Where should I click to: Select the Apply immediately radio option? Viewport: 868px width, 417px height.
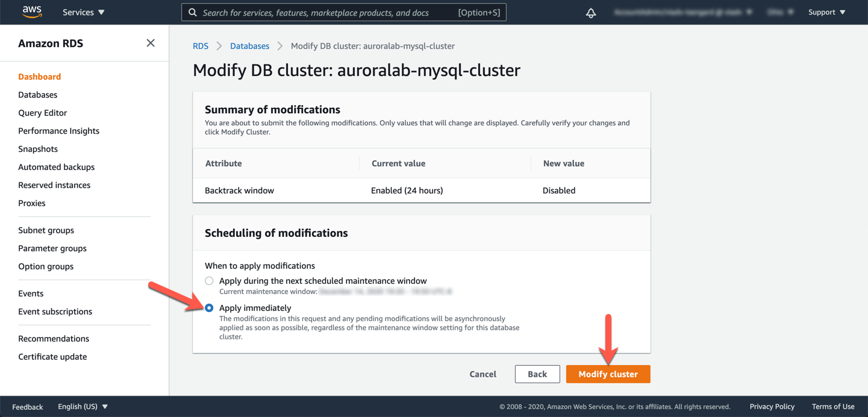[x=209, y=308]
